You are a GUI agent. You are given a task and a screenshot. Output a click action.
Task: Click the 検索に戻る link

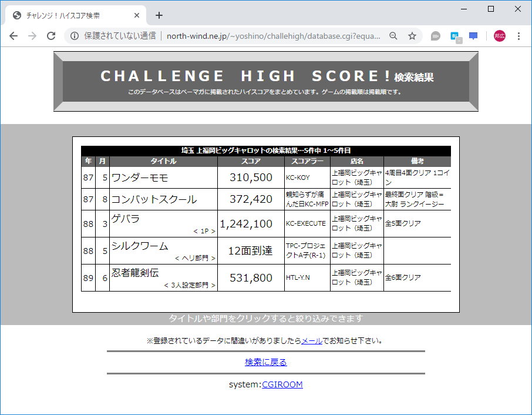266,362
